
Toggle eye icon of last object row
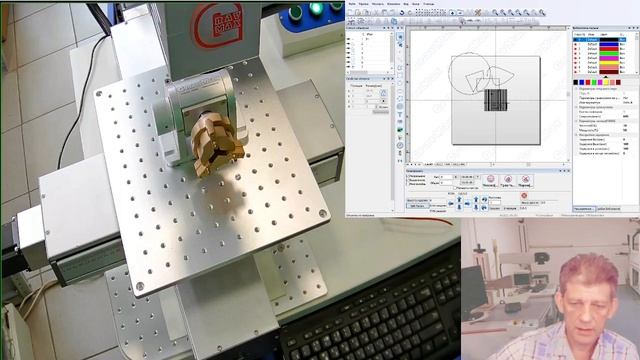coord(349,67)
